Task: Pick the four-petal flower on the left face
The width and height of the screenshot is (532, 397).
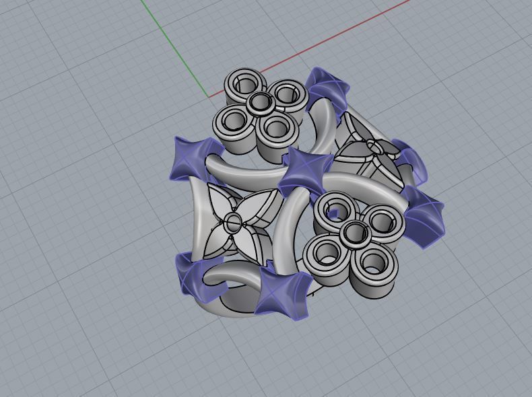Action: pos(232,223)
